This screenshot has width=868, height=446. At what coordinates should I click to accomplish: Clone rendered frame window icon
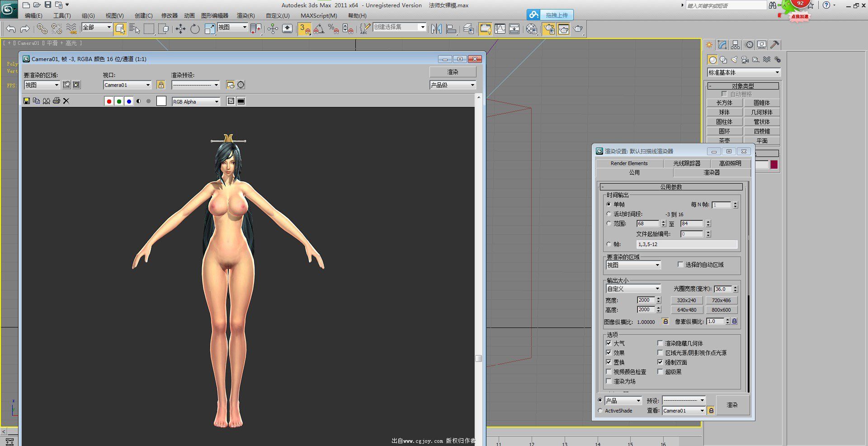pos(47,101)
